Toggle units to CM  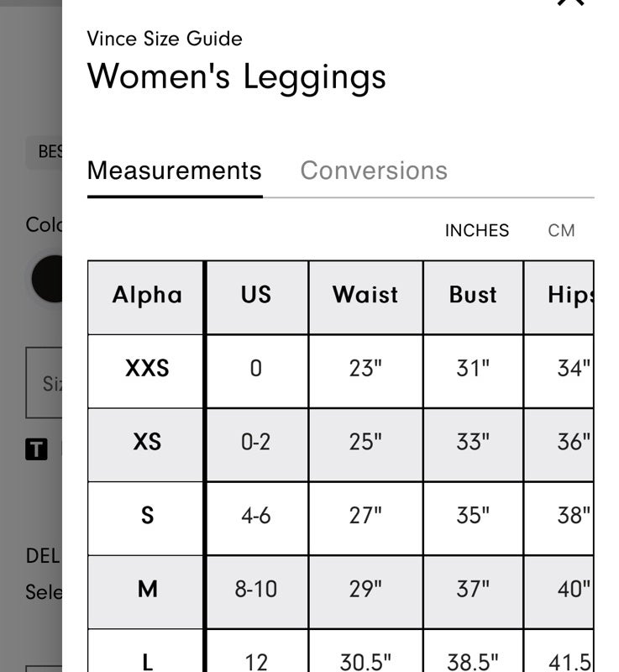[x=561, y=230]
